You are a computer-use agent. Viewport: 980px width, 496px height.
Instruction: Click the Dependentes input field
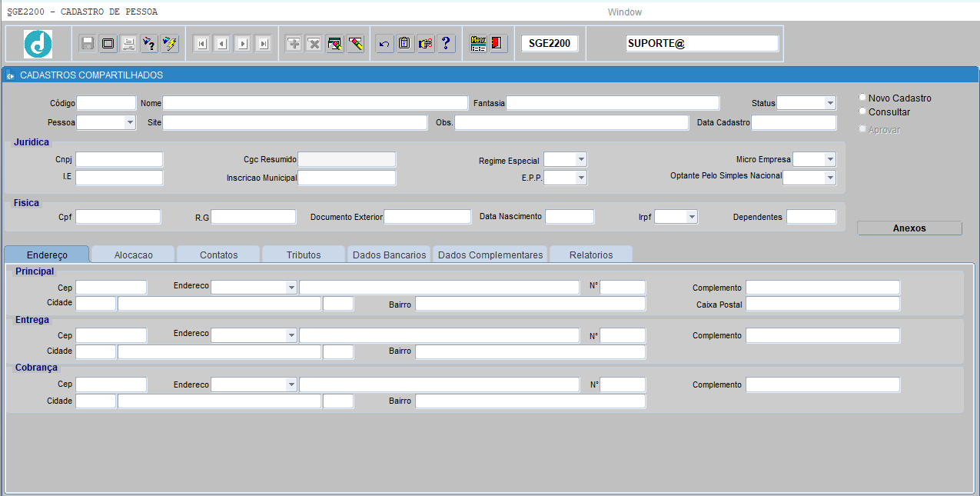(811, 217)
